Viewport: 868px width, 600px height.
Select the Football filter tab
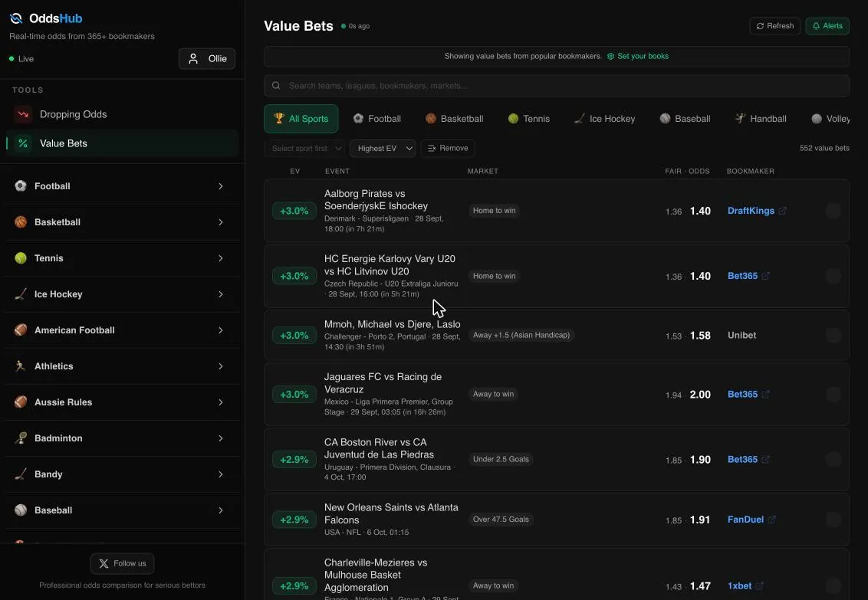click(377, 119)
